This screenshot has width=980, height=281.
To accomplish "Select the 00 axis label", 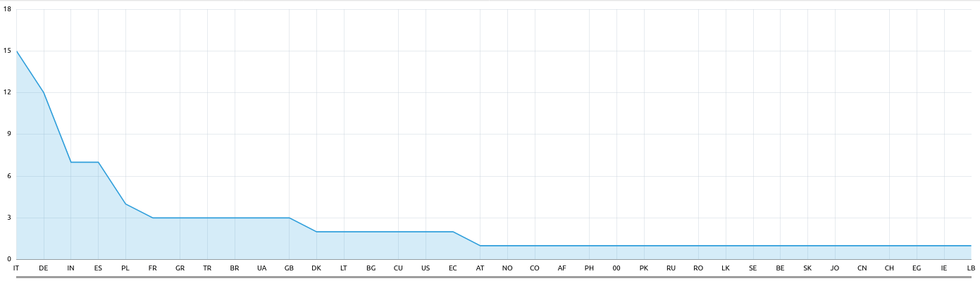I will click(616, 268).
